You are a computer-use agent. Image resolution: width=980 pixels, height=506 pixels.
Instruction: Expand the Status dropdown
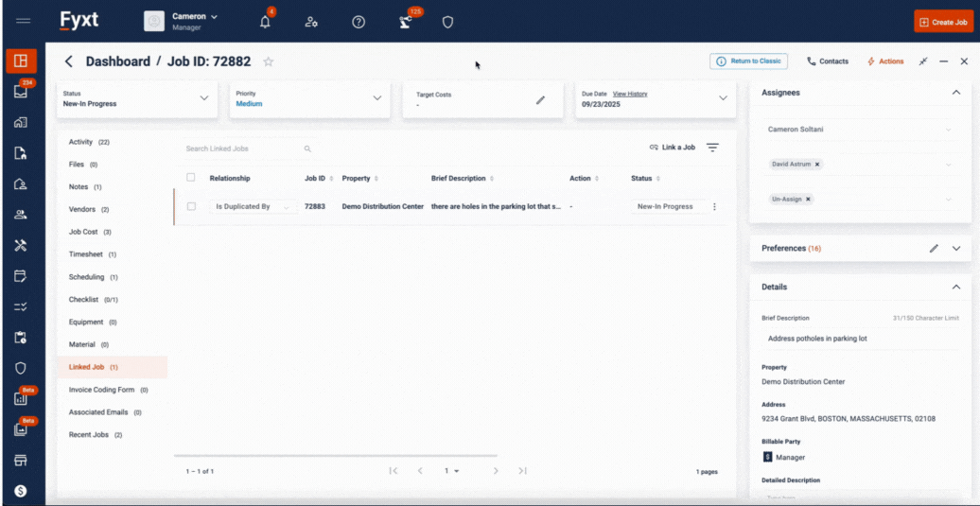coord(203,98)
